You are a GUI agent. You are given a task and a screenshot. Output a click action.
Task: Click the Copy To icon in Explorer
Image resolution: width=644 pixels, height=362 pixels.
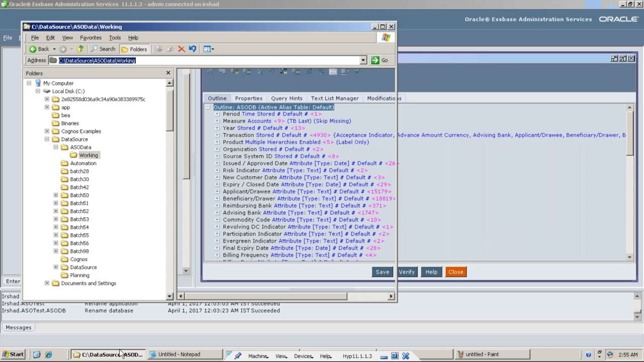click(170, 49)
